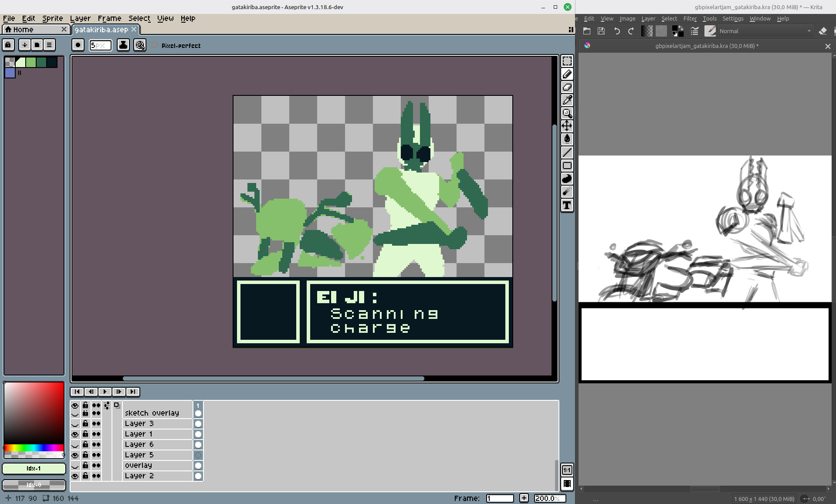Open the Filter menu in Krita
Screen dimensions: 836x504
click(690, 19)
